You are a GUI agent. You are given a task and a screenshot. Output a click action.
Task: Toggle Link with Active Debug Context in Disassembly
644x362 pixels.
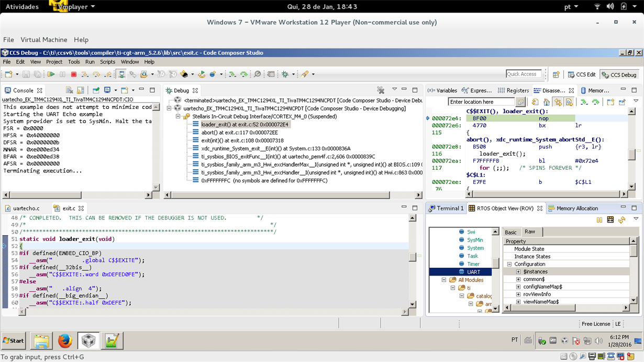558,102
